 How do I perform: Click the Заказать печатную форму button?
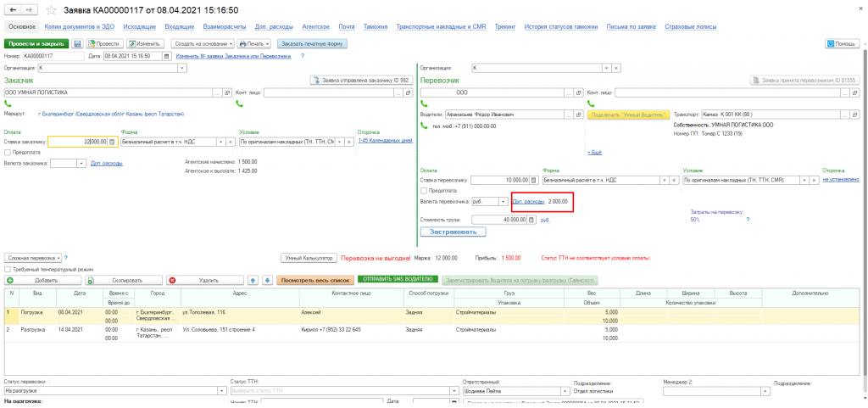312,44
